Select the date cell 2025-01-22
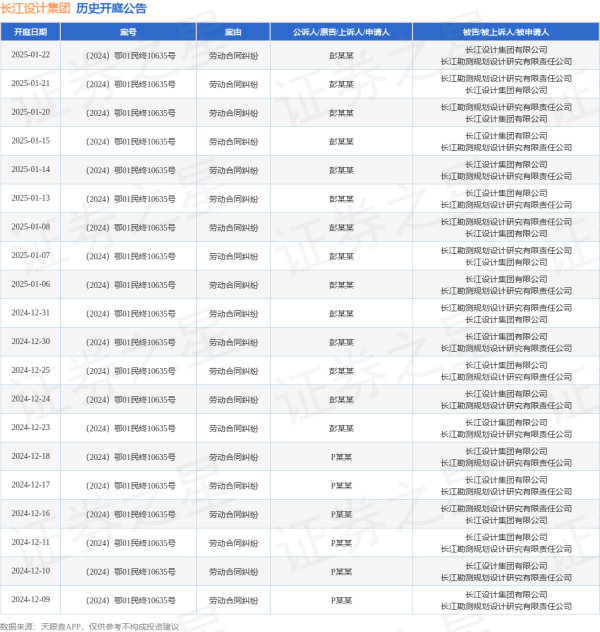The image size is (600, 632). [31, 55]
